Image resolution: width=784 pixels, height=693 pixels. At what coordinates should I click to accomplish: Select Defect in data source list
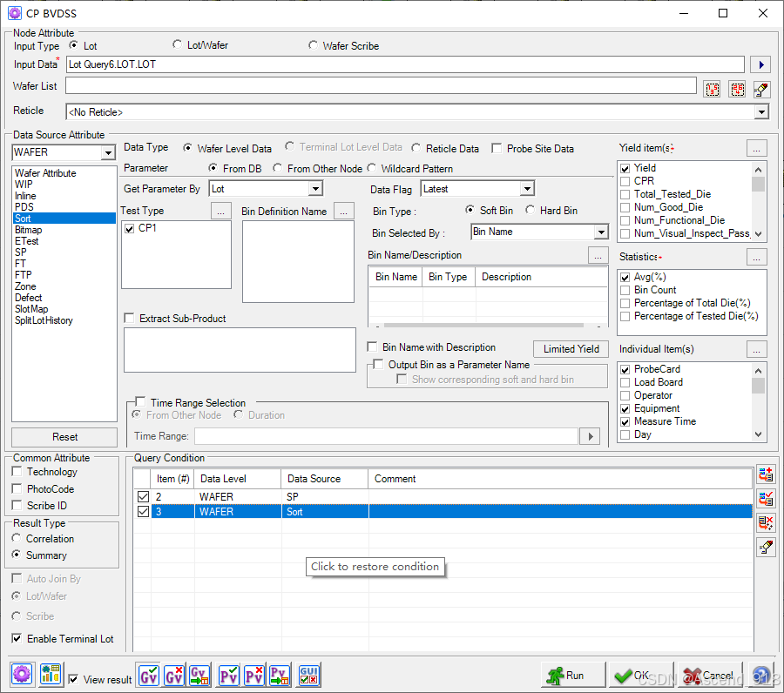29,298
